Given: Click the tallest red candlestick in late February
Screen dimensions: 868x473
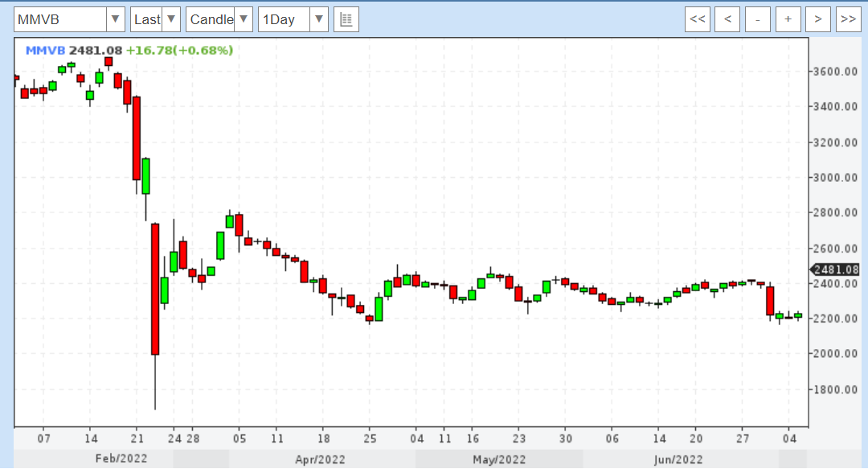Looking at the screenshot, I should click(155, 288).
